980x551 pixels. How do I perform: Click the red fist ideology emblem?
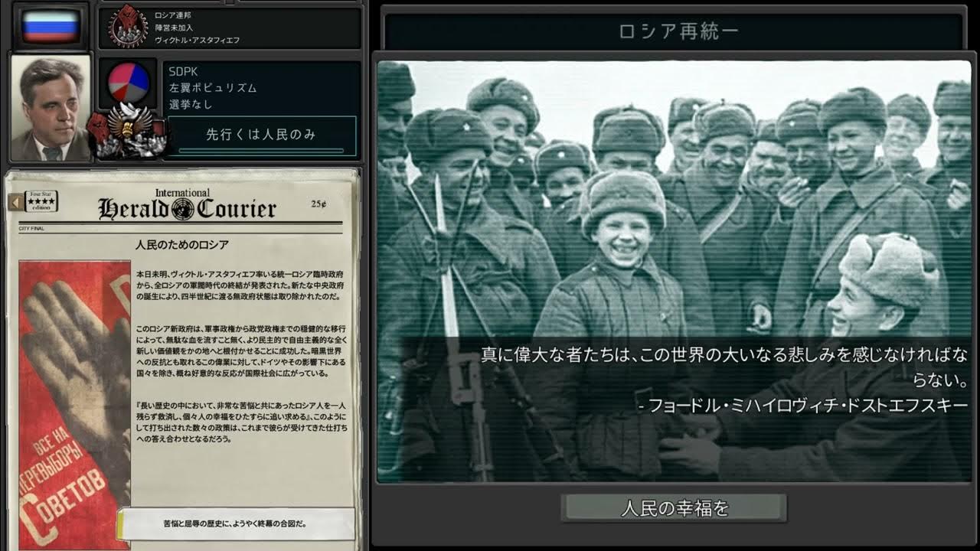pos(129,28)
